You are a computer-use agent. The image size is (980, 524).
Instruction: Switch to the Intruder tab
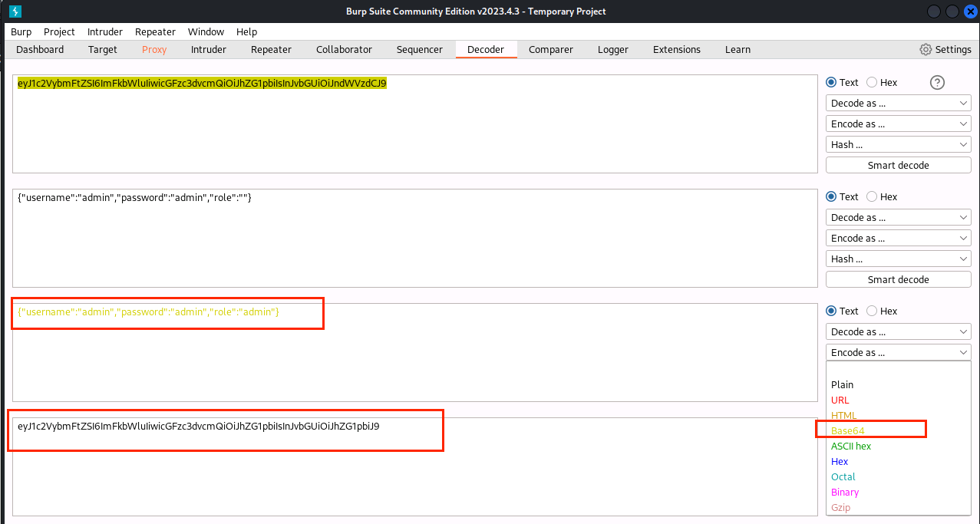pyautogui.click(x=209, y=49)
